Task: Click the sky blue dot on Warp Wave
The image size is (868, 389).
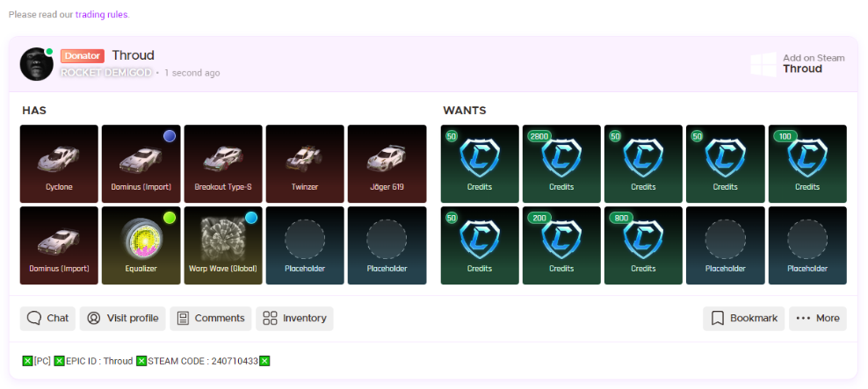Action: tap(251, 218)
